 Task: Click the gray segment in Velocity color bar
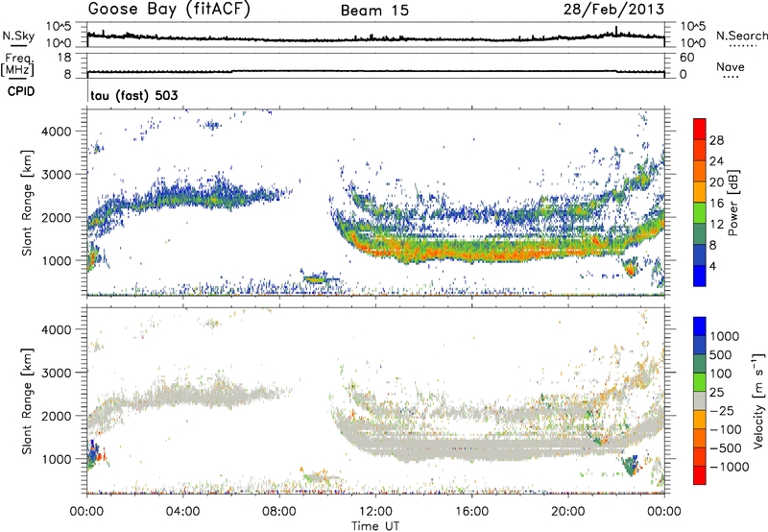pos(700,401)
